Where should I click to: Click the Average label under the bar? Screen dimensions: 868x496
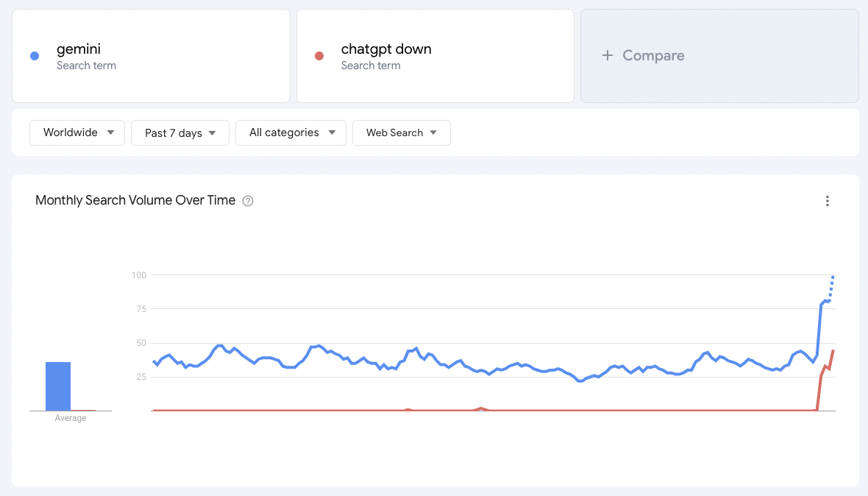pyautogui.click(x=71, y=418)
